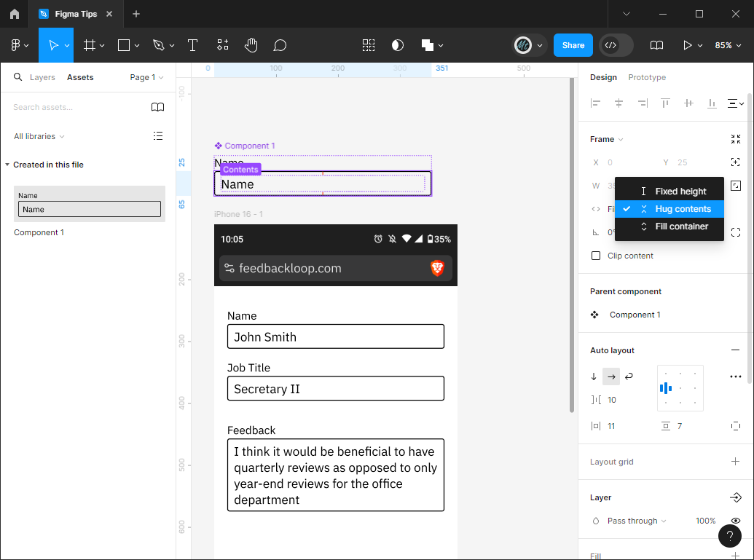The height and width of the screenshot is (560, 754).
Task: Select the Comment tool
Action: (x=280, y=45)
